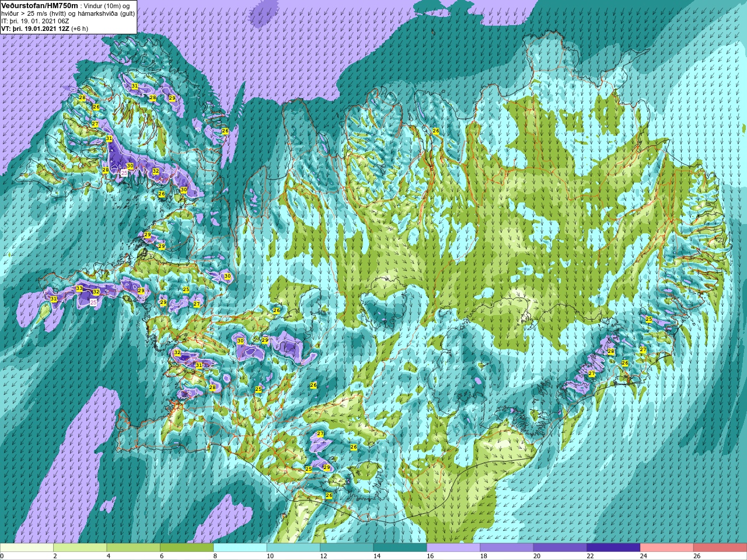
Task: Click the legend scale label 8
Action: [x=215, y=556]
